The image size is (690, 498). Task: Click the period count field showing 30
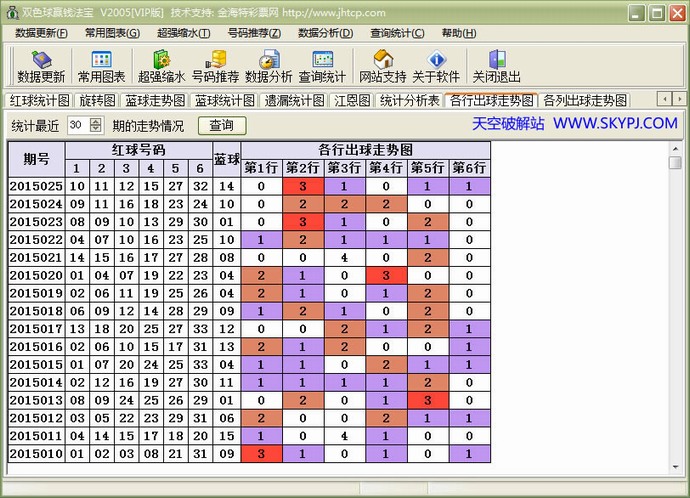(x=76, y=125)
